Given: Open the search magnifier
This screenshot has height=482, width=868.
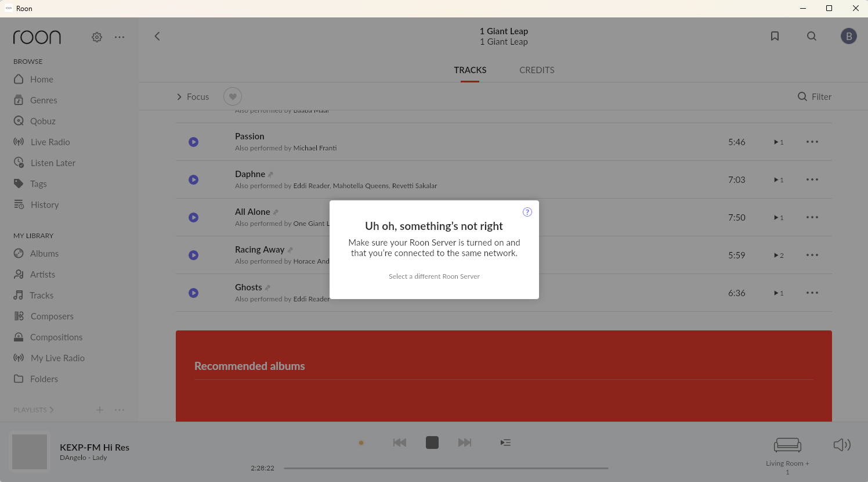Looking at the screenshot, I should point(812,36).
